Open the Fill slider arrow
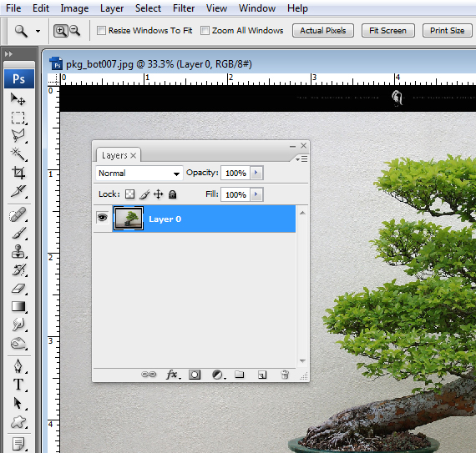The image size is (476, 453). [256, 194]
